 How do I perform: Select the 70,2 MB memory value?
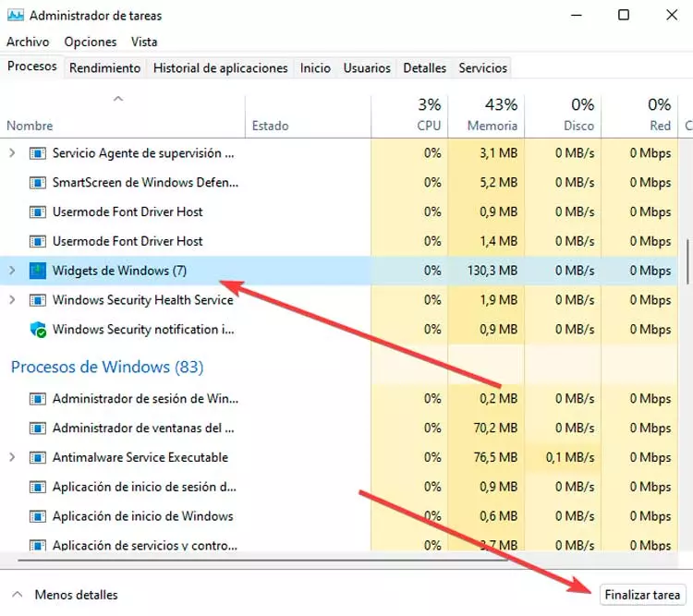click(495, 429)
